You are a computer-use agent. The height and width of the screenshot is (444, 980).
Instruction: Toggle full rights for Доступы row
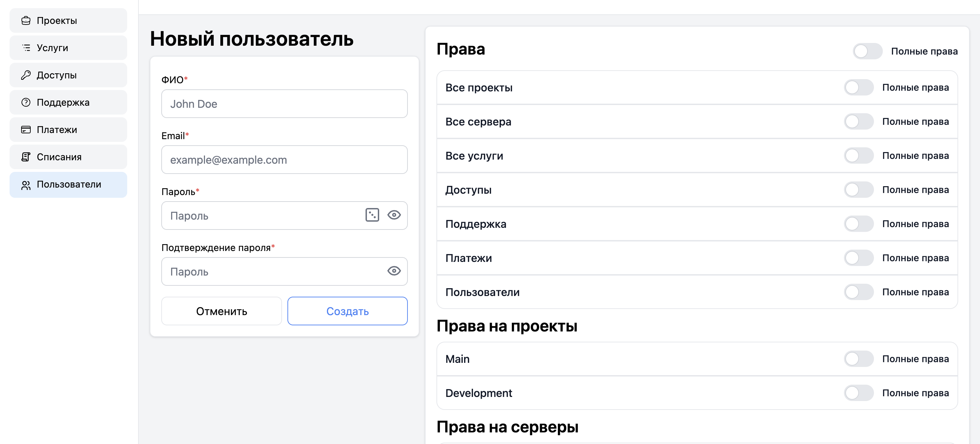click(859, 190)
